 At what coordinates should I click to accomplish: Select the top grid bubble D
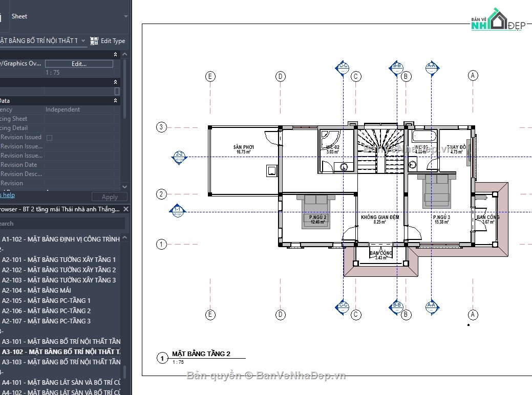280,76
